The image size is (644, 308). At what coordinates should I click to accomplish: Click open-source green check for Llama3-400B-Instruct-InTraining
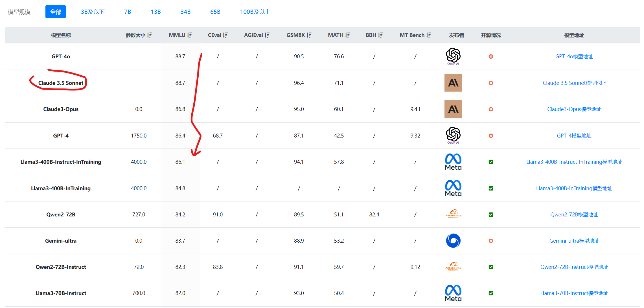click(491, 162)
